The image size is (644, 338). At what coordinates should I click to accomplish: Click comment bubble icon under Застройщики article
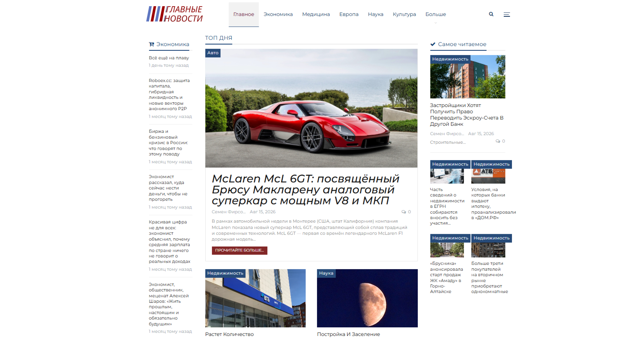point(498,141)
